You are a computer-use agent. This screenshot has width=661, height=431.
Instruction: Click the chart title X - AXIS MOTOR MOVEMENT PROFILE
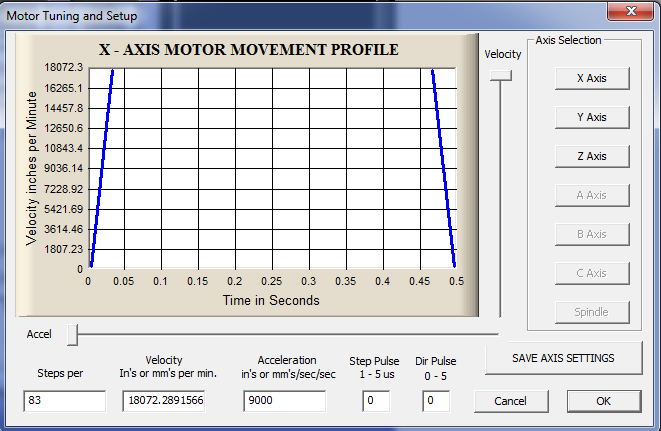[249, 50]
